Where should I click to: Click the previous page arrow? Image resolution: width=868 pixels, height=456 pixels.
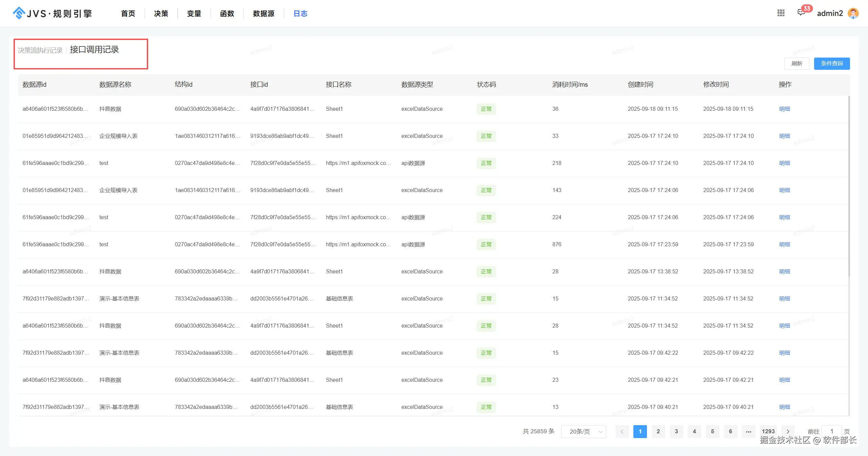click(622, 431)
